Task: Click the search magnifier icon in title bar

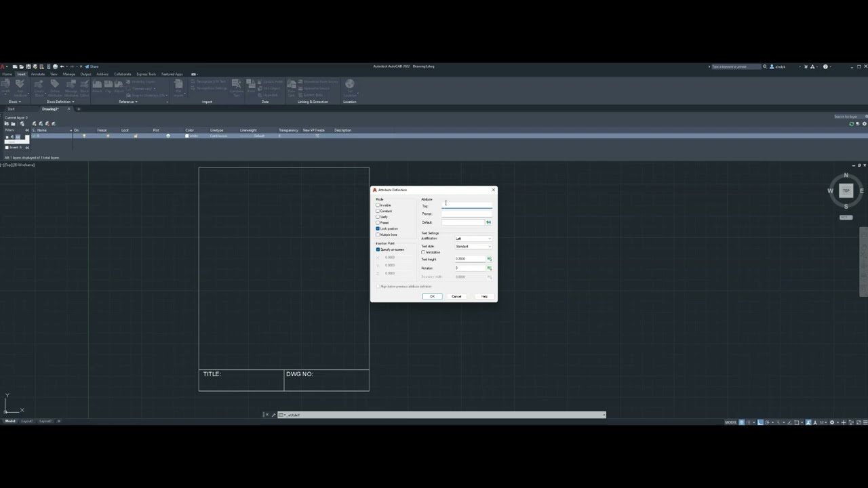Action: 765,66
